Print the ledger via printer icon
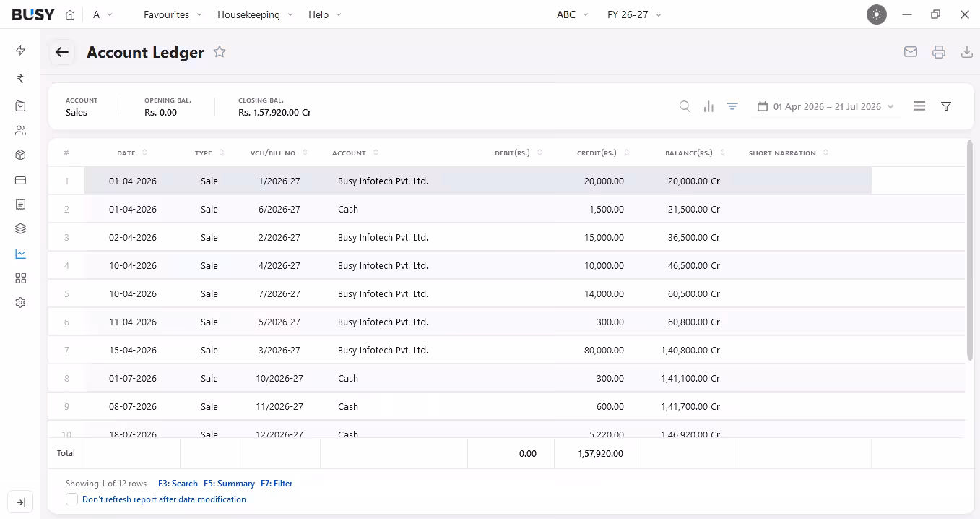Viewport: 980px width, 519px height. coord(939,52)
